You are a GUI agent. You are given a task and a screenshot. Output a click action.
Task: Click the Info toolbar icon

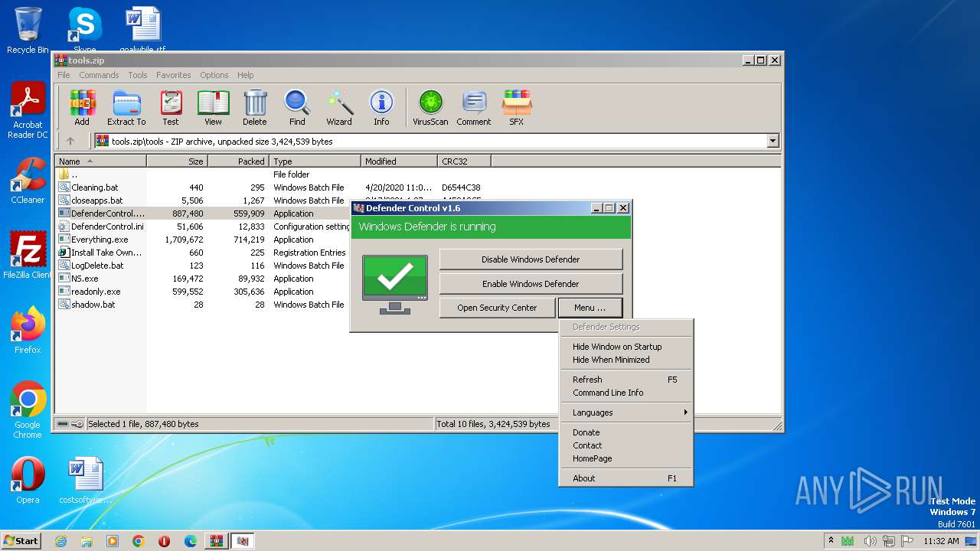tap(381, 108)
